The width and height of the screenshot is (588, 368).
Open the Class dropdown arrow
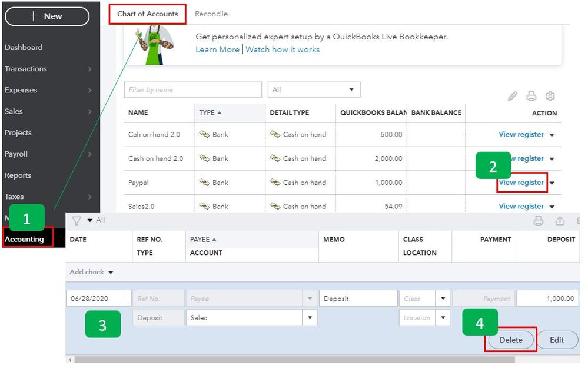tap(443, 299)
